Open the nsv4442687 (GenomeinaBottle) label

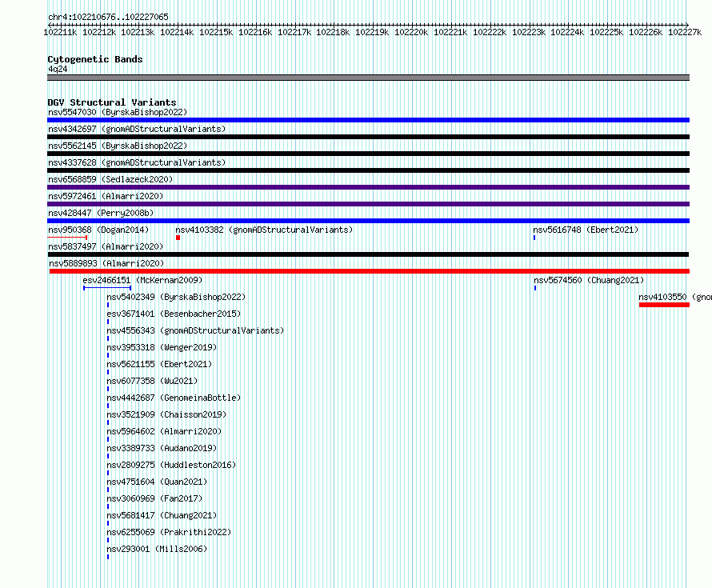point(174,398)
